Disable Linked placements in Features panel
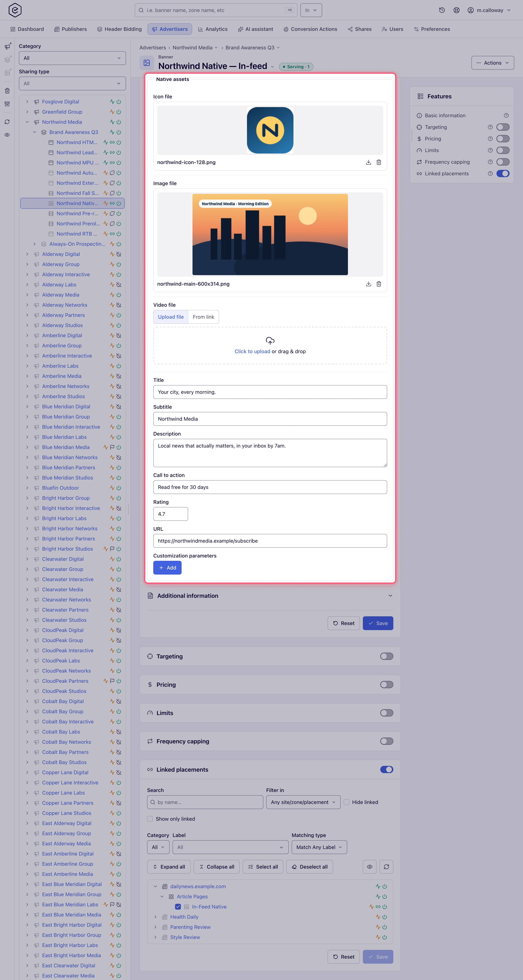This screenshot has height=980, width=523. pyautogui.click(x=503, y=173)
